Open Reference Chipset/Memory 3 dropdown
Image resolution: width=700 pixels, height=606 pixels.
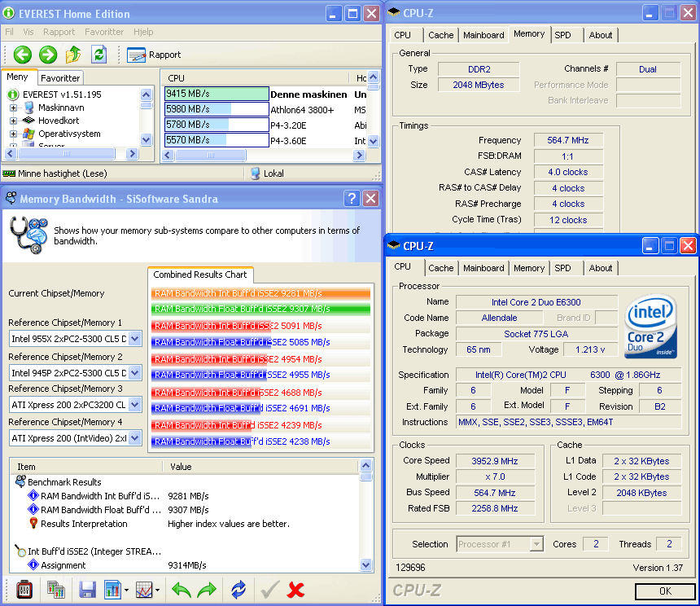tap(135, 405)
